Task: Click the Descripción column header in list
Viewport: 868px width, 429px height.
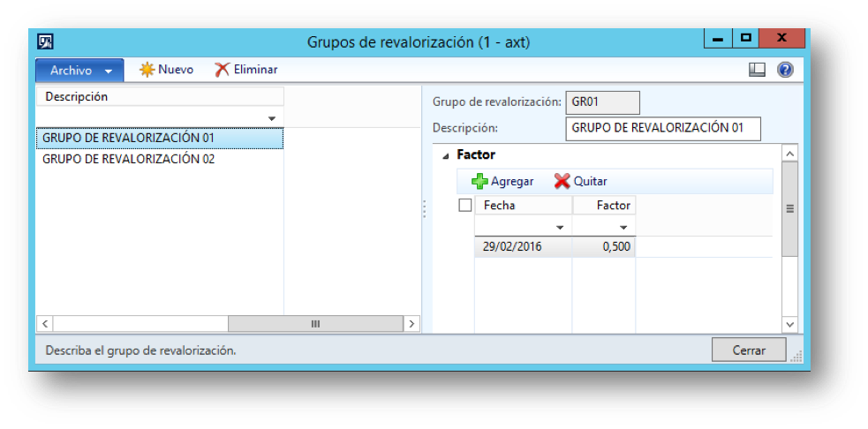Action: pos(160,97)
